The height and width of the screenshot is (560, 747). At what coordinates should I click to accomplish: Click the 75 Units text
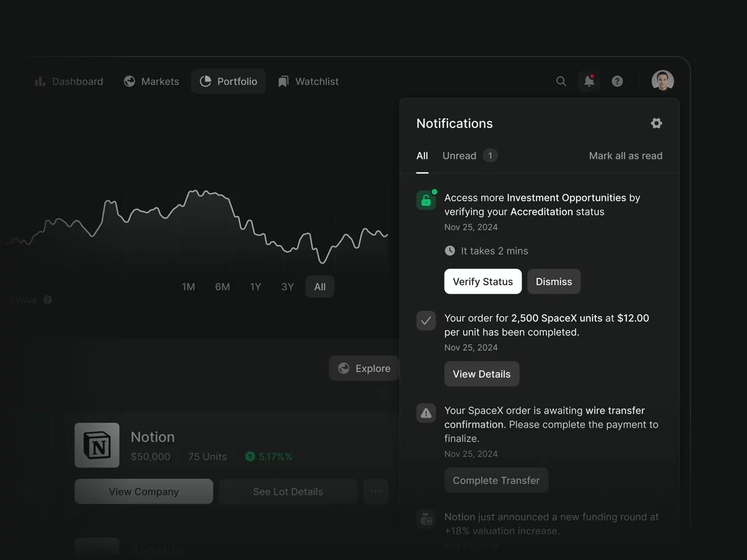click(x=207, y=457)
